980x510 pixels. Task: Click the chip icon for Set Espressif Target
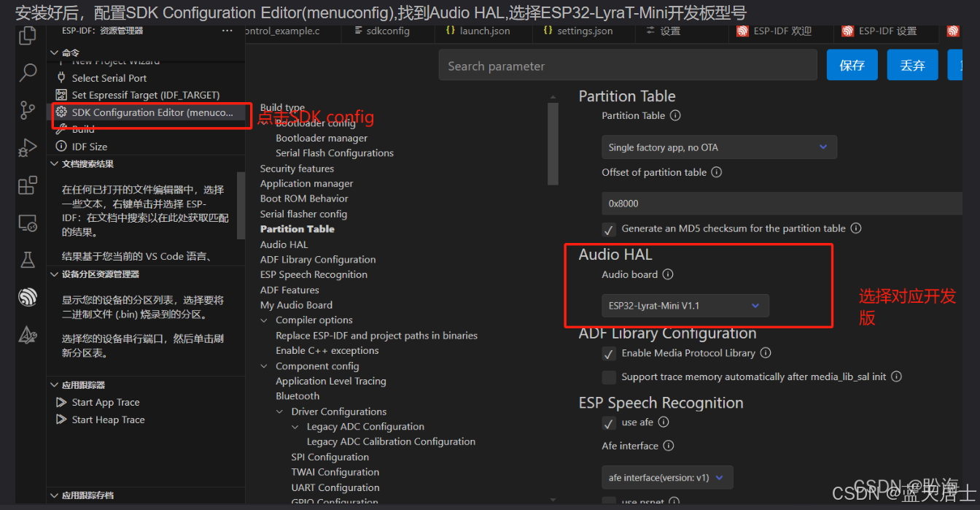coord(61,95)
